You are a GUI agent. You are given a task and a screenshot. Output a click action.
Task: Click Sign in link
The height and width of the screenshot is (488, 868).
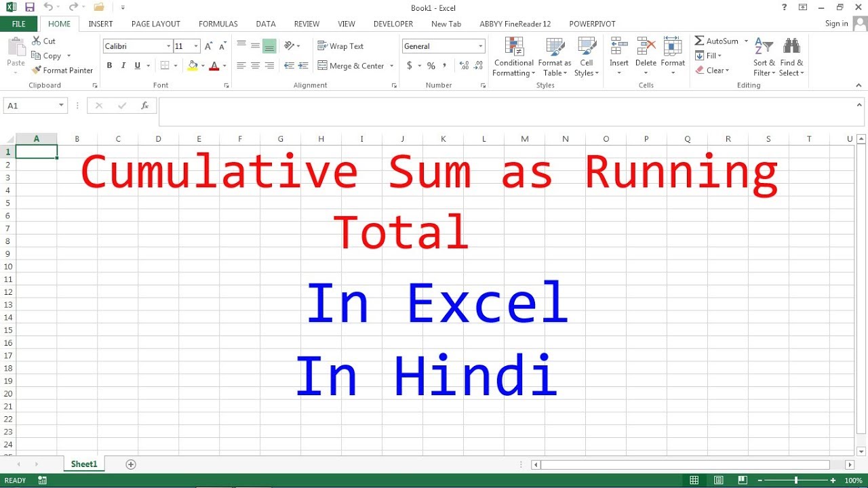[836, 24]
